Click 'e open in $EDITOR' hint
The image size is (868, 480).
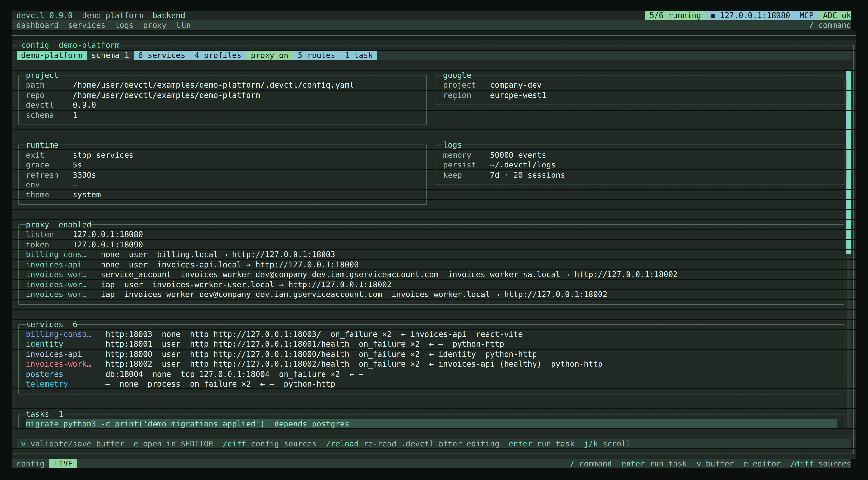[174, 444]
